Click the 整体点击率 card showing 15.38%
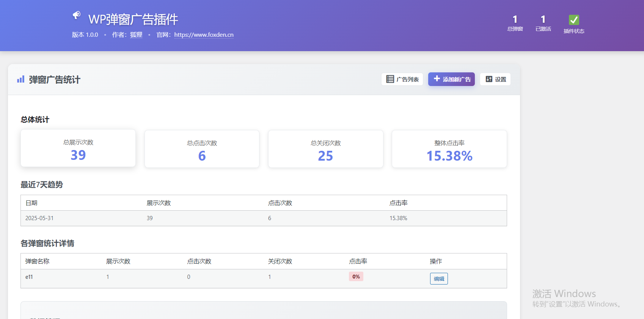644x319 pixels. [x=449, y=149]
